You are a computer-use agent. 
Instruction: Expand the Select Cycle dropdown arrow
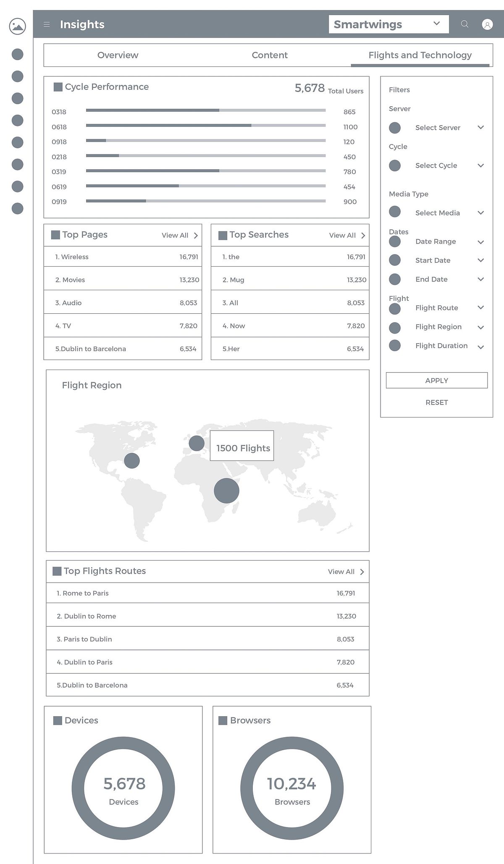[481, 165]
